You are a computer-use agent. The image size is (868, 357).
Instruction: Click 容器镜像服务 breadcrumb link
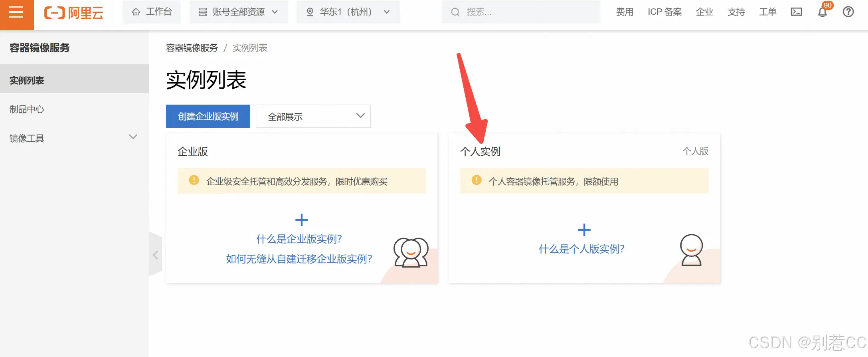pyautogui.click(x=192, y=48)
